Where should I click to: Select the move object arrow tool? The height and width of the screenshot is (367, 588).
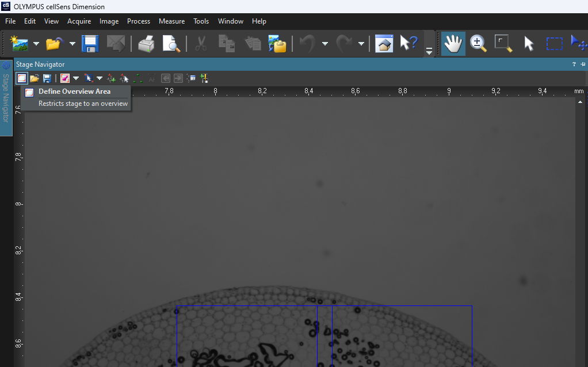click(579, 44)
